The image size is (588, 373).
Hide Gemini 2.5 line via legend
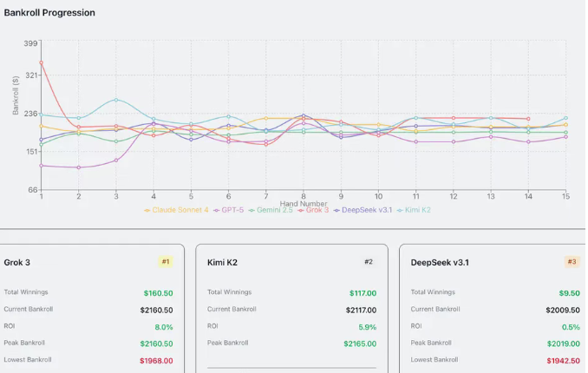(x=271, y=210)
